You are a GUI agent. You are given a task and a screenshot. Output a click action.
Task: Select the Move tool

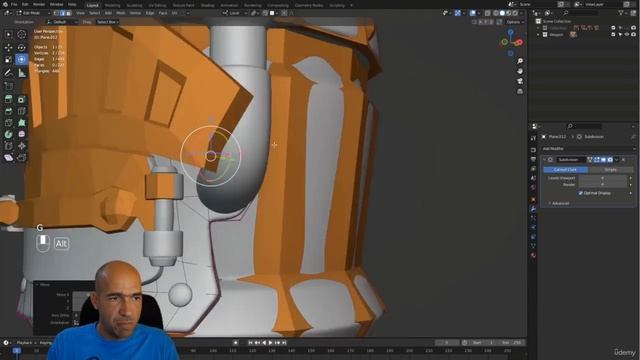(x=9, y=47)
